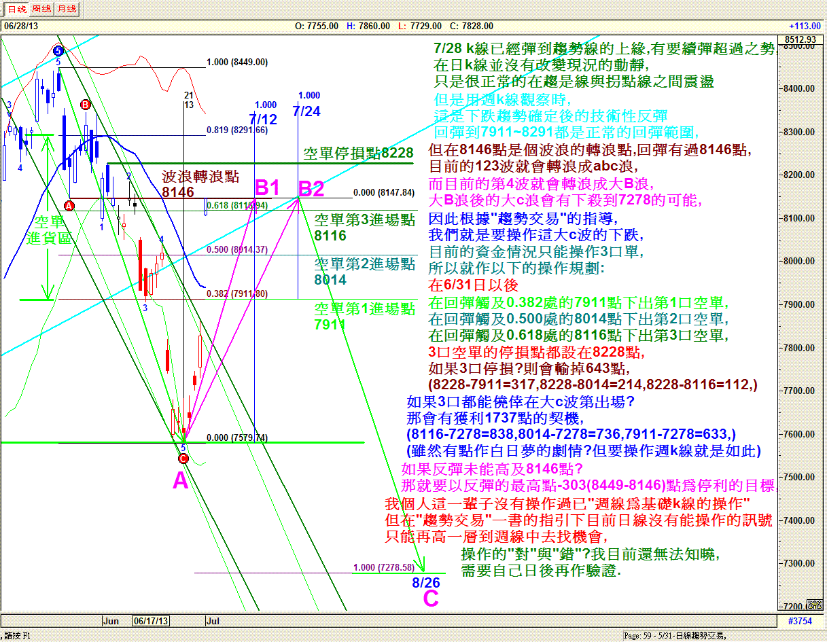Click the 8512.93 top price label
This screenshot has height=644, width=827.
[x=800, y=39]
